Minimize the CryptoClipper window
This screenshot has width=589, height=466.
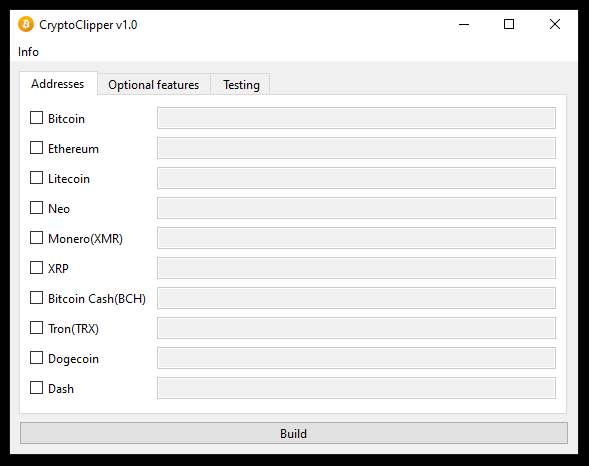point(464,24)
